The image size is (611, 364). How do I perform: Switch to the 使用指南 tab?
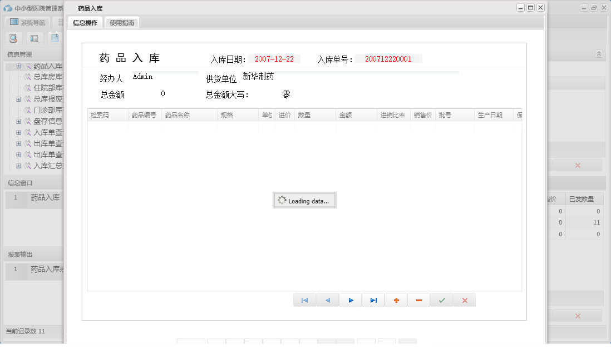122,23
